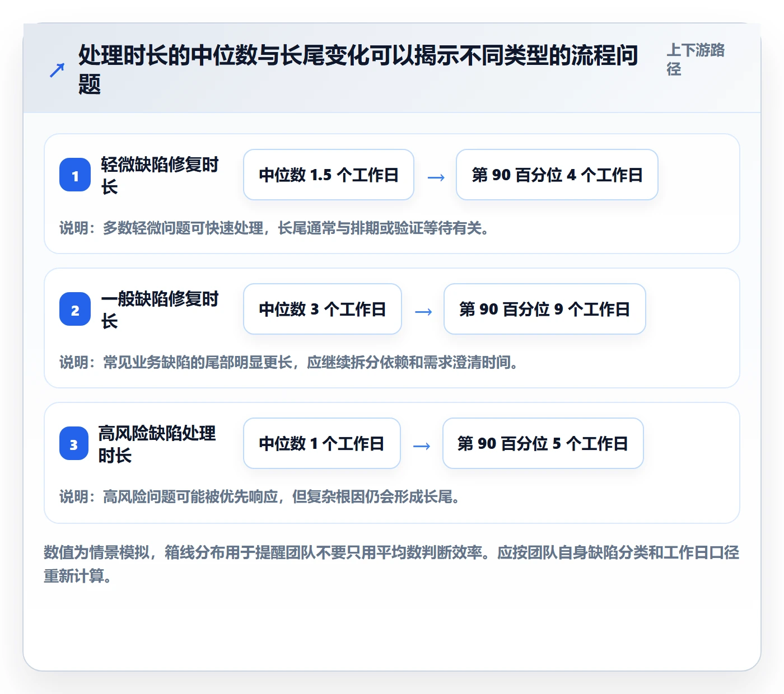Select the 轻微缺陷修复时长 row title
This screenshot has height=694, width=784.
point(160,175)
